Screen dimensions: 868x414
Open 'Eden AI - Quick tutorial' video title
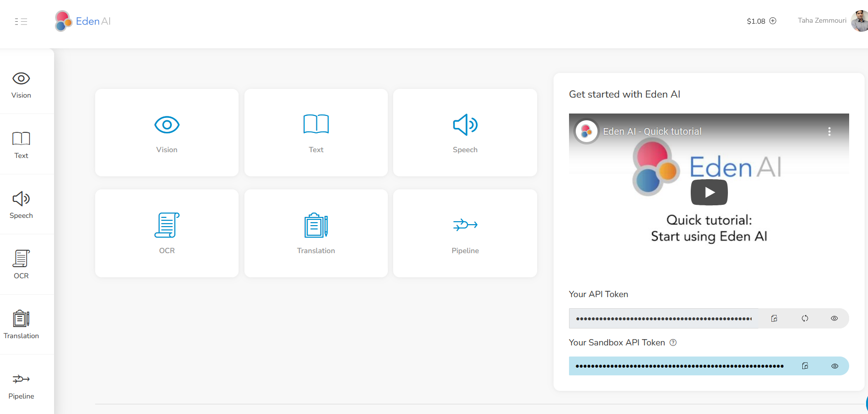pyautogui.click(x=652, y=131)
